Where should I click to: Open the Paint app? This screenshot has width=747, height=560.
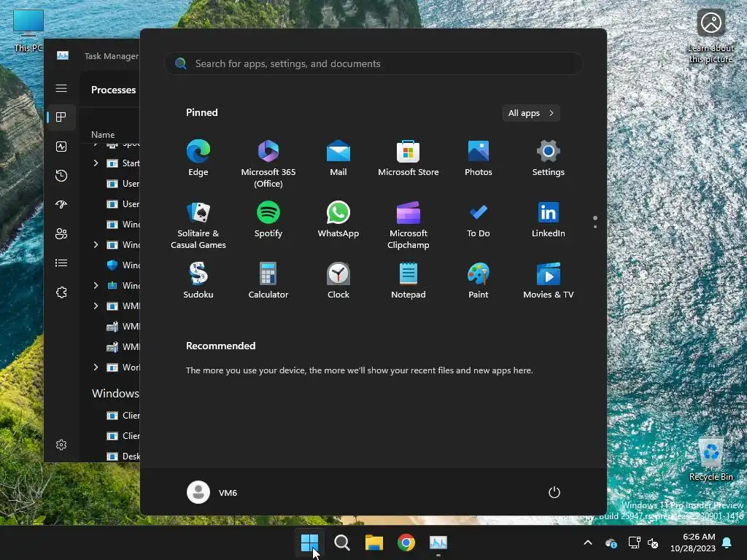479,281
